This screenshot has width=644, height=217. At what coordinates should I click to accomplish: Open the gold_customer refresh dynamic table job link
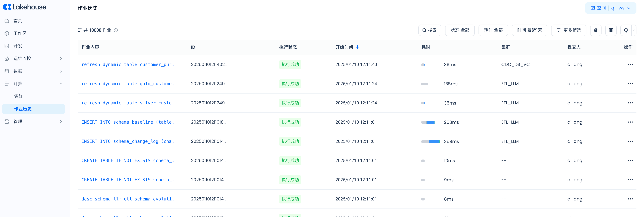[128, 84]
